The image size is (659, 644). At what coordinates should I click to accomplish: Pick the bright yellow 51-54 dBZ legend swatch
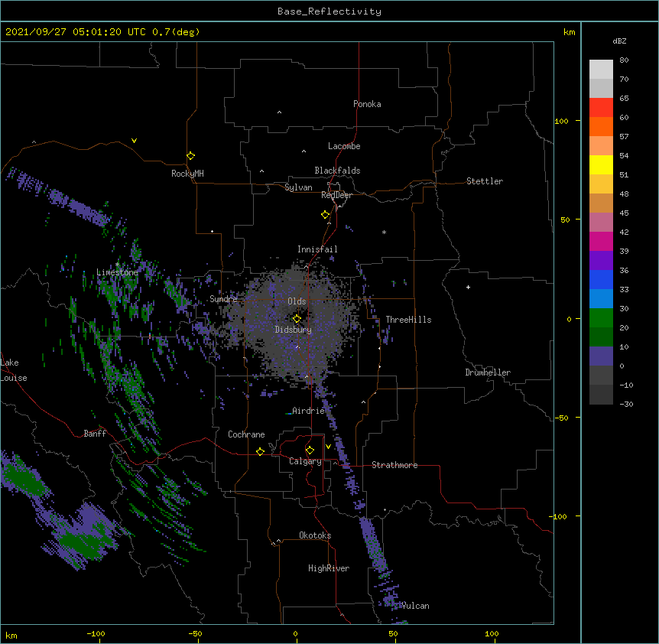[601, 164]
